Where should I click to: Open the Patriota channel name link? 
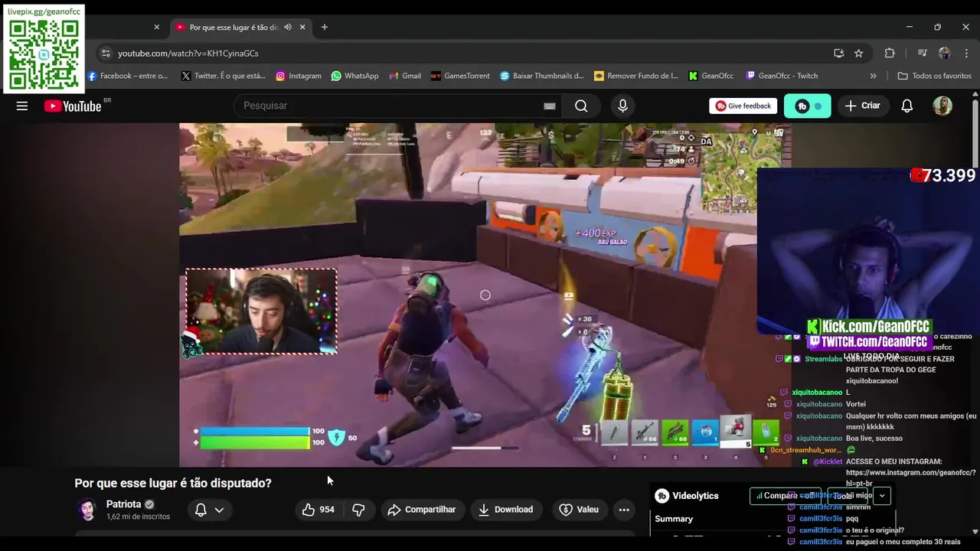(x=123, y=504)
